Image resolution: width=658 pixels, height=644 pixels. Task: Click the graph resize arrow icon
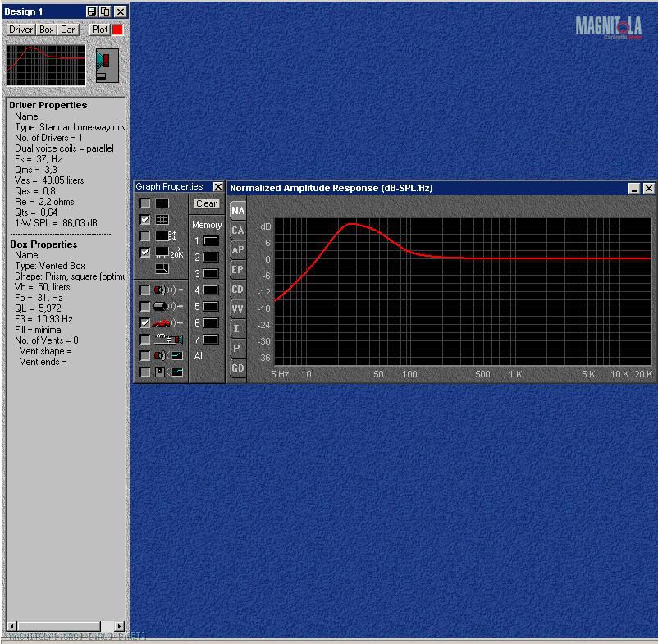click(162, 268)
